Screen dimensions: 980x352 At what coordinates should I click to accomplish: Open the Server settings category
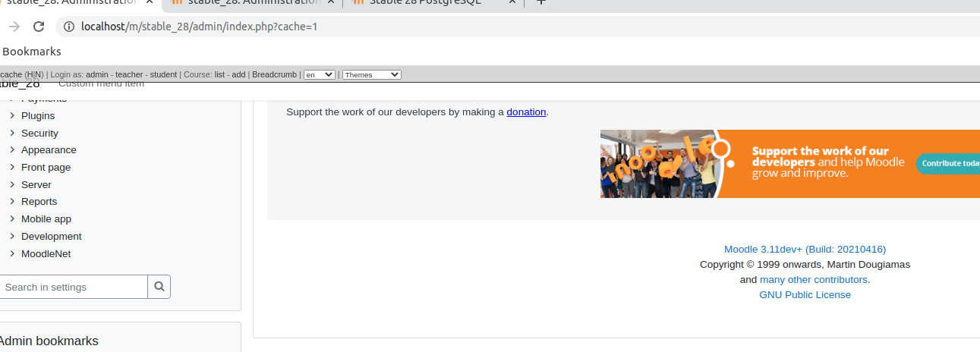coord(36,185)
